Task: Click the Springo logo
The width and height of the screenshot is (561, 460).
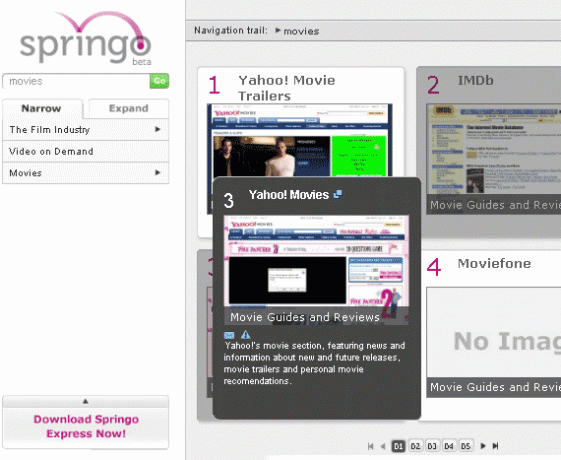Action: [x=86, y=38]
